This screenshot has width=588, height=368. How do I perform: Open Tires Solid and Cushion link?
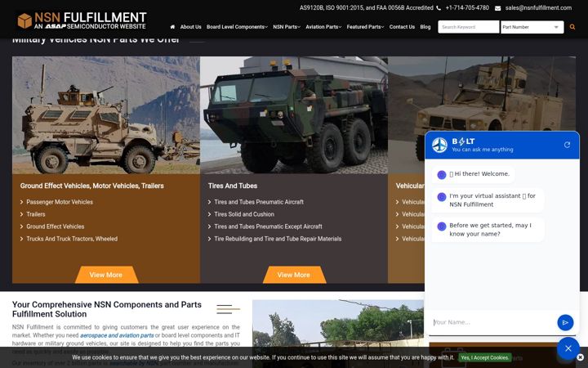click(x=244, y=214)
